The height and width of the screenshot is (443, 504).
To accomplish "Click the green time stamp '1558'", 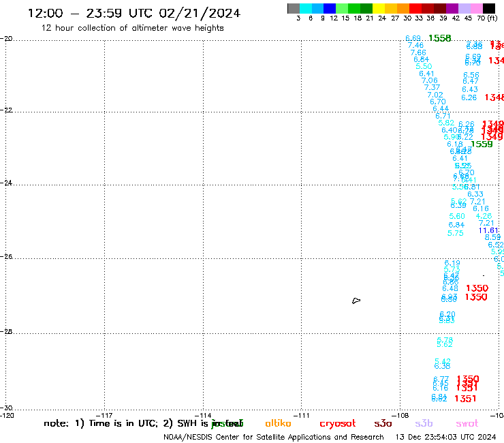I will click(440, 38).
